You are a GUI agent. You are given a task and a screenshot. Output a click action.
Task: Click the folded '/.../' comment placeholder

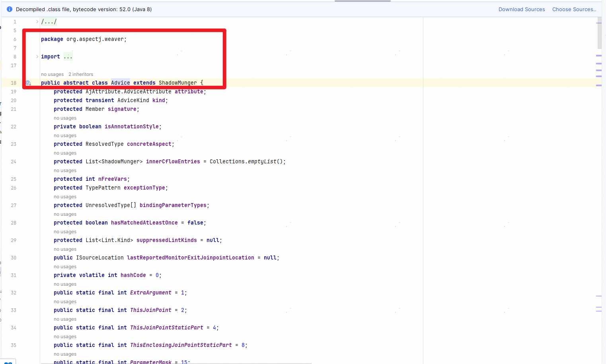pos(49,22)
